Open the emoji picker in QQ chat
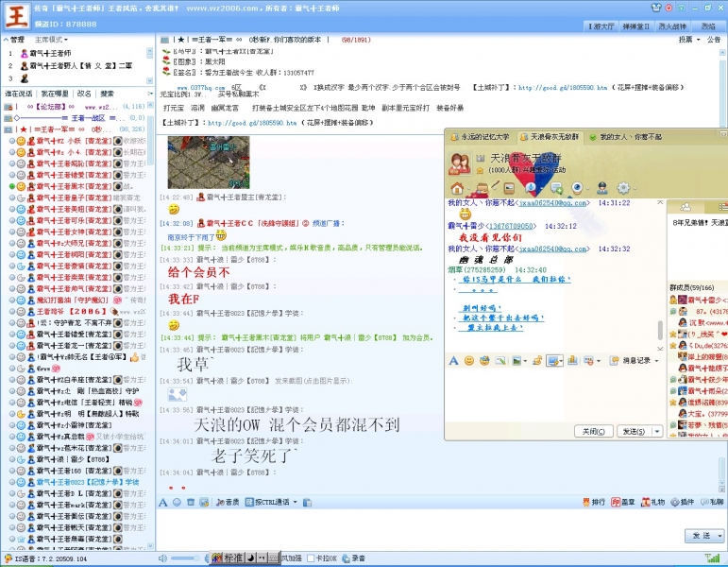This screenshot has height=567, width=728. pyautogui.click(x=469, y=361)
